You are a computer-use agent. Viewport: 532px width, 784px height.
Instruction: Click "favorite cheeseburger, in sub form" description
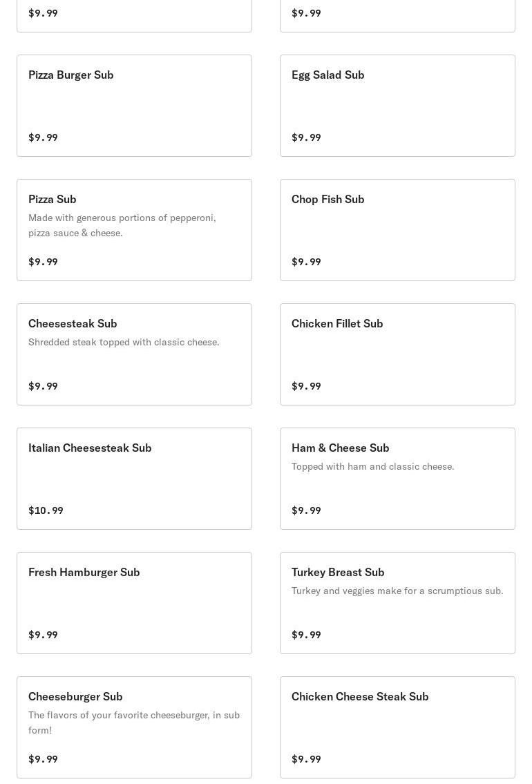tap(134, 723)
